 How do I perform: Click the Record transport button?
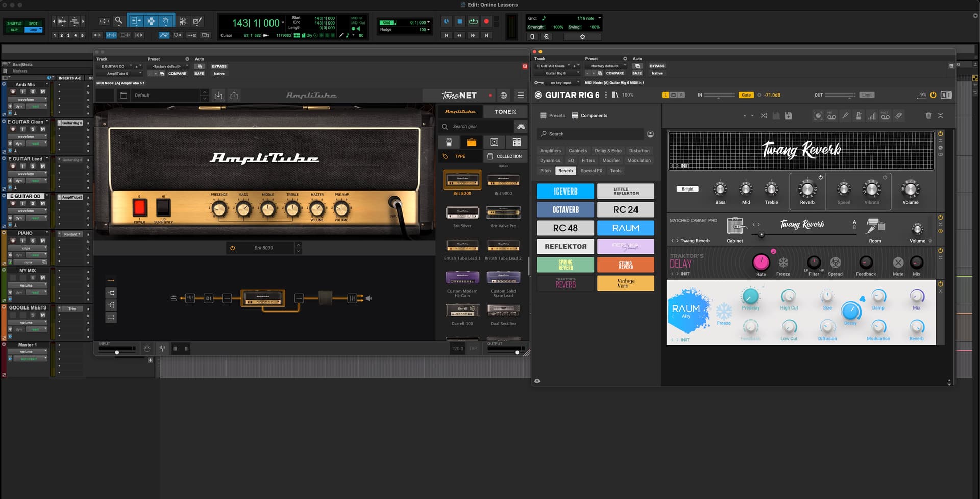click(486, 21)
